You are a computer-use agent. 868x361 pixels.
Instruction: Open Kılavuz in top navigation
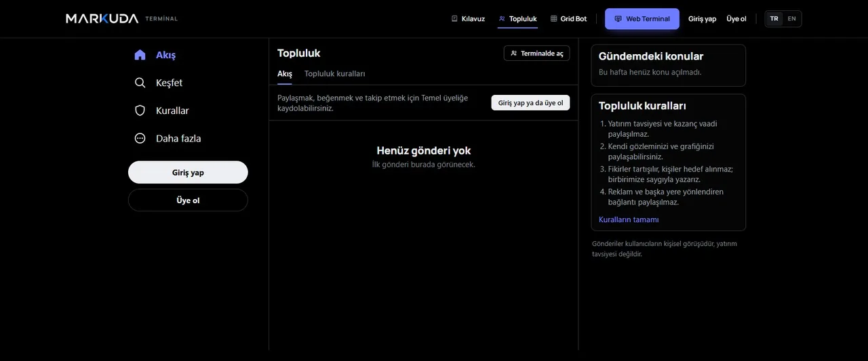pyautogui.click(x=468, y=19)
